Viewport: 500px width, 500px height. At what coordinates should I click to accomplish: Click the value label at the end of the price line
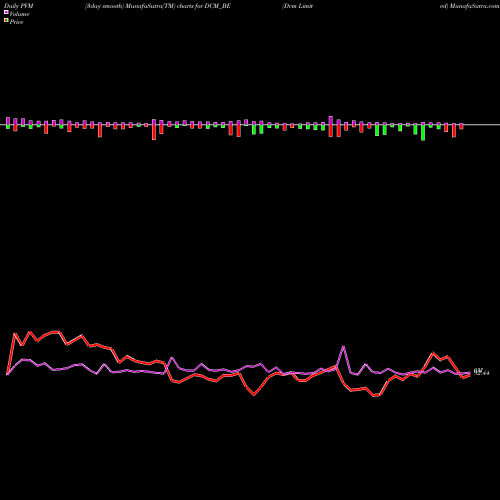coord(481,372)
